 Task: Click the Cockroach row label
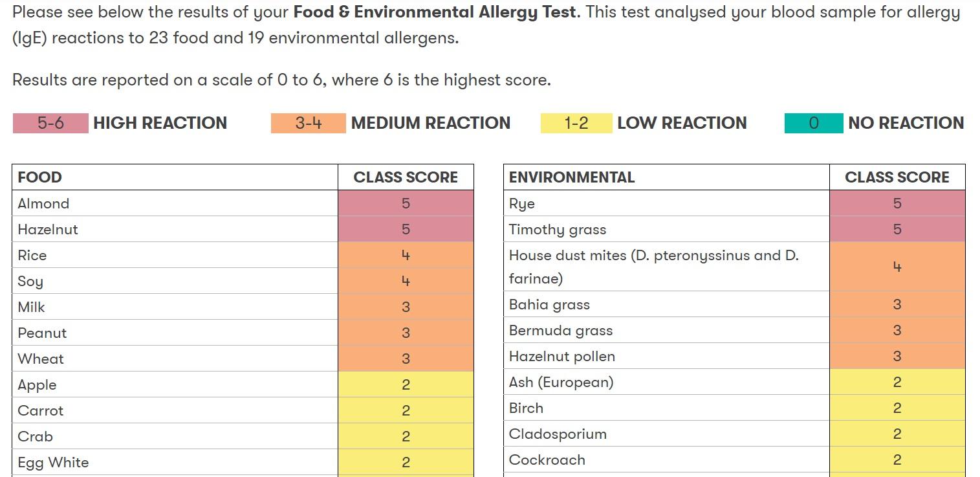pyautogui.click(x=547, y=460)
